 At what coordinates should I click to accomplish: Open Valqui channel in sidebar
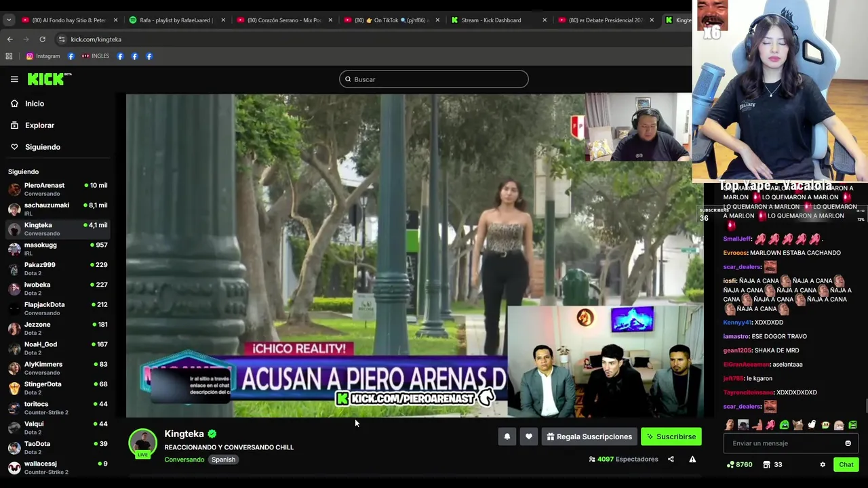coord(58,428)
